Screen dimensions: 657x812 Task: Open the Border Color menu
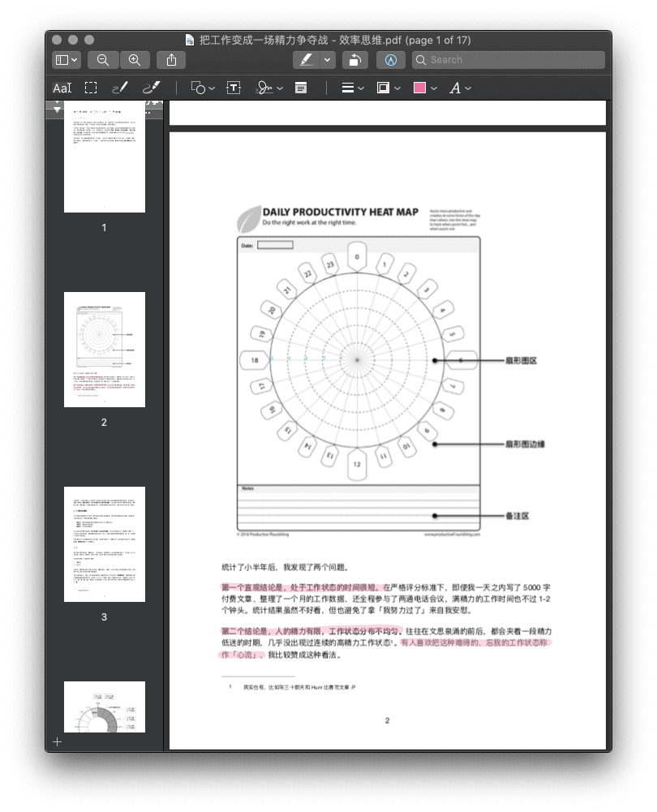pos(389,88)
